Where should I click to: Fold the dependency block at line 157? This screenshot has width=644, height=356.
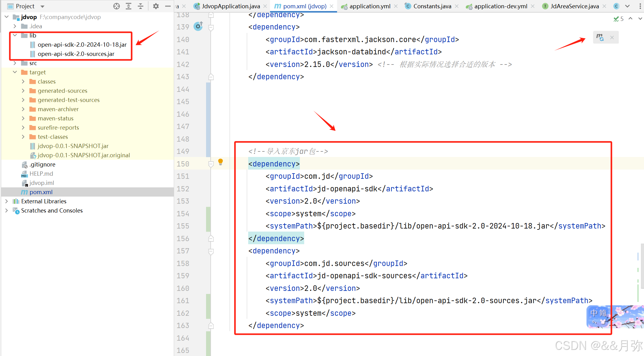click(x=211, y=251)
